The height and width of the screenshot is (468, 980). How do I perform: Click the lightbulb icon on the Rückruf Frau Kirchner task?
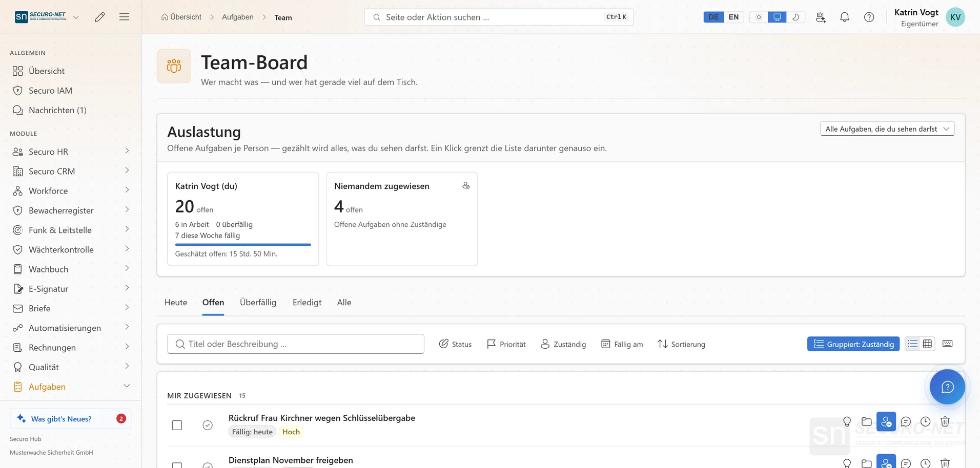(x=847, y=421)
